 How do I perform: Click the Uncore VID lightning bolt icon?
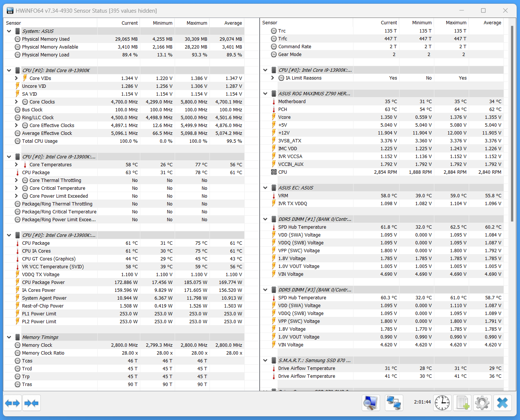point(18,86)
